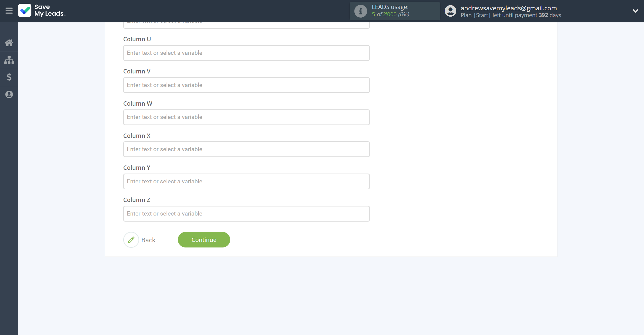Image resolution: width=644 pixels, height=335 pixels.
Task: Click the Continue button to proceed
Action: [204, 240]
